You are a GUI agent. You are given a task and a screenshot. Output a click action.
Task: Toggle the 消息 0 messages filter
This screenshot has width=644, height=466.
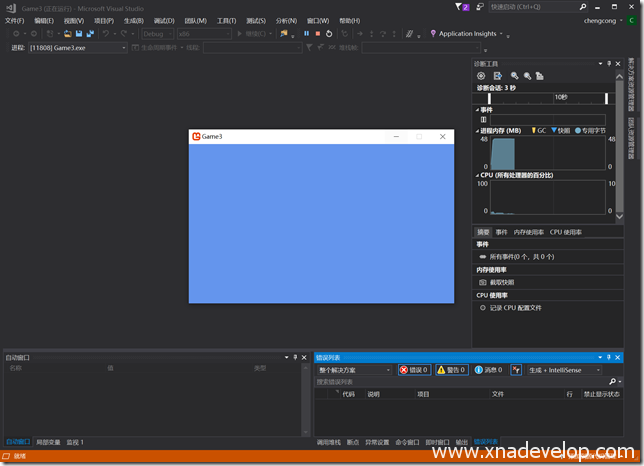(x=489, y=370)
